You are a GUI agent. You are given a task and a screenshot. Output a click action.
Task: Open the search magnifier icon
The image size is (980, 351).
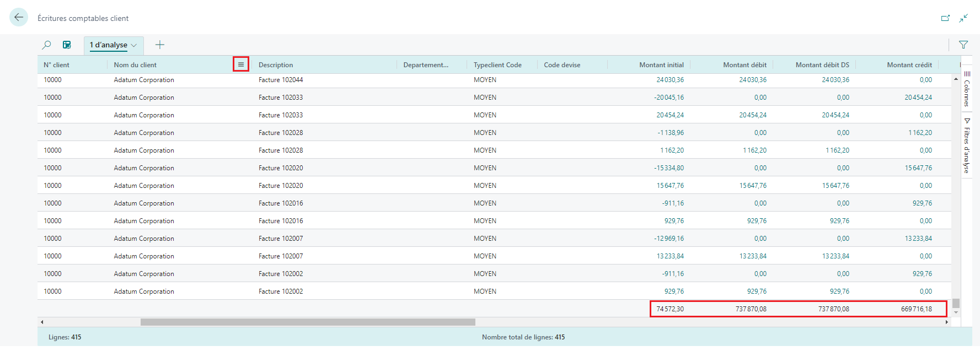click(x=47, y=45)
